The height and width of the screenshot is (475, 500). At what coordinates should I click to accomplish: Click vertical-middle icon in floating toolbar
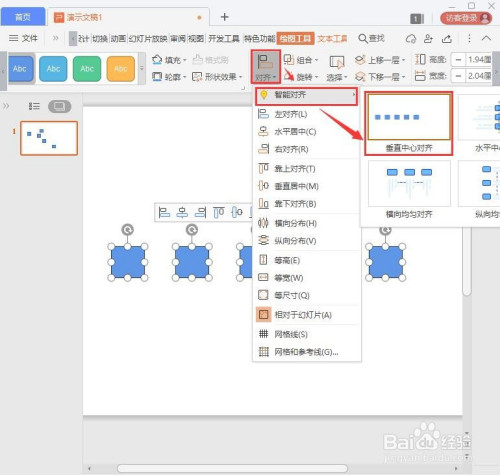point(237,212)
